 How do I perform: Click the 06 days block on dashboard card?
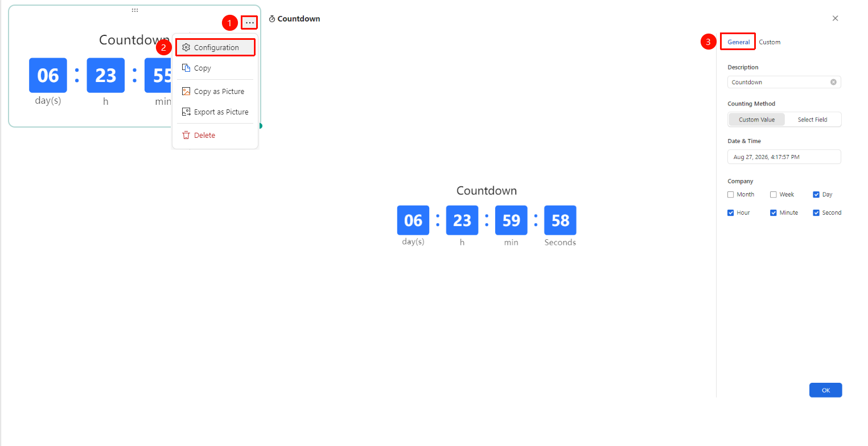[48, 75]
